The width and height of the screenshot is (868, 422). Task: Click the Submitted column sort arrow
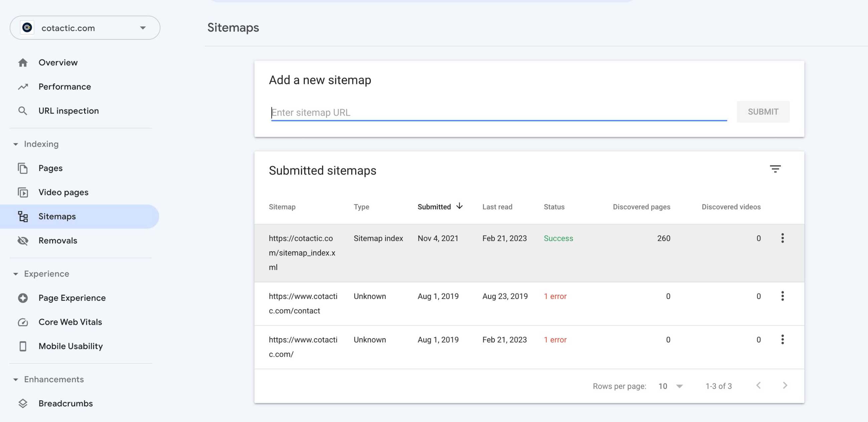pos(459,206)
